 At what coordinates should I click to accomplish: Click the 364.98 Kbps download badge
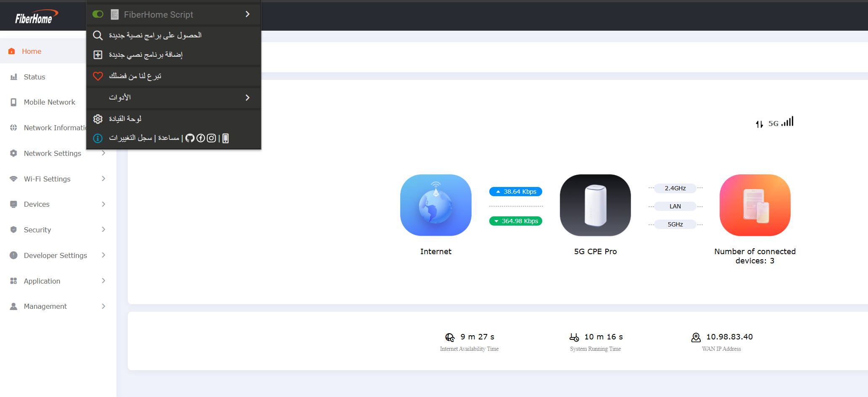tap(516, 221)
